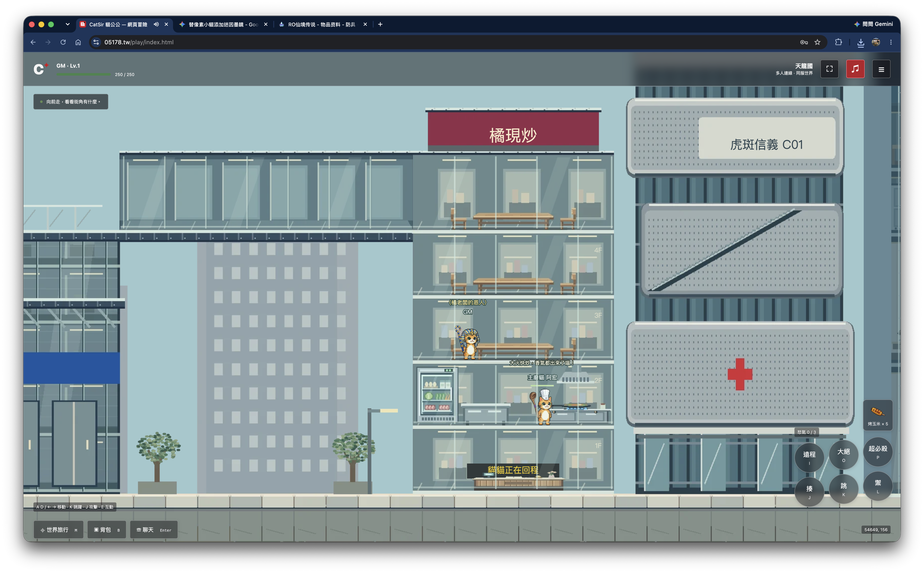Tap the 揍 punch attack button
The height and width of the screenshot is (573, 924).
coord(809,492)
